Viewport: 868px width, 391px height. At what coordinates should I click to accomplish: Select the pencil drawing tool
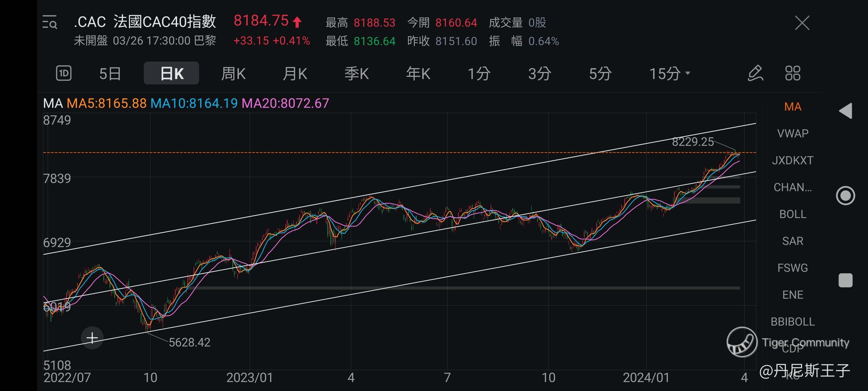[755, 73]
